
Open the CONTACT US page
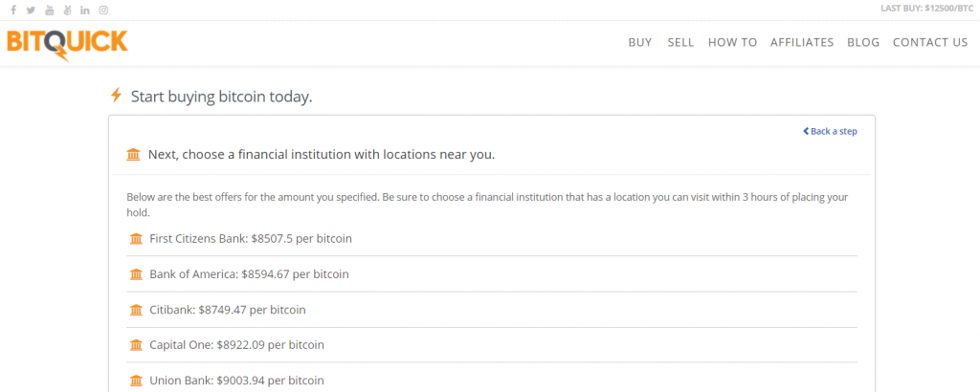[930, 42]
